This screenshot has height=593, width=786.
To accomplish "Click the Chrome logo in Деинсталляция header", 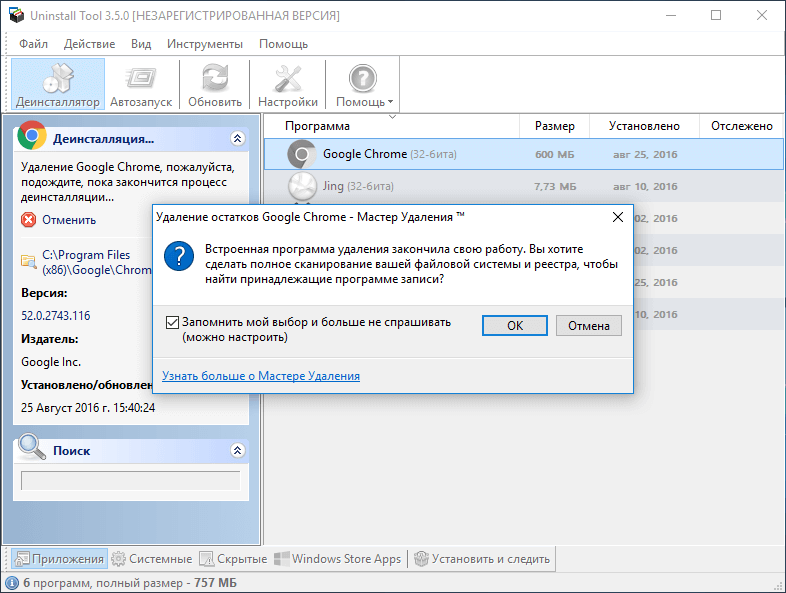I will tap(32, 135).
